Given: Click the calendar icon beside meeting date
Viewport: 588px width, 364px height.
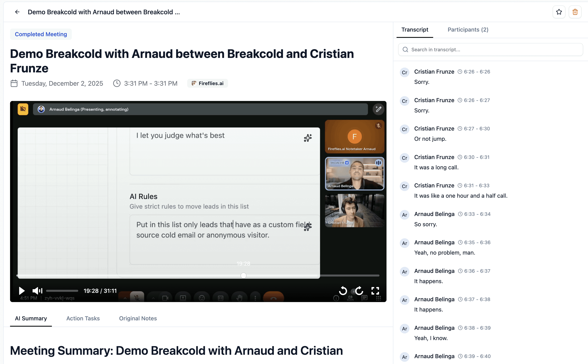Looking at the screenshot, I should (14, 83).
